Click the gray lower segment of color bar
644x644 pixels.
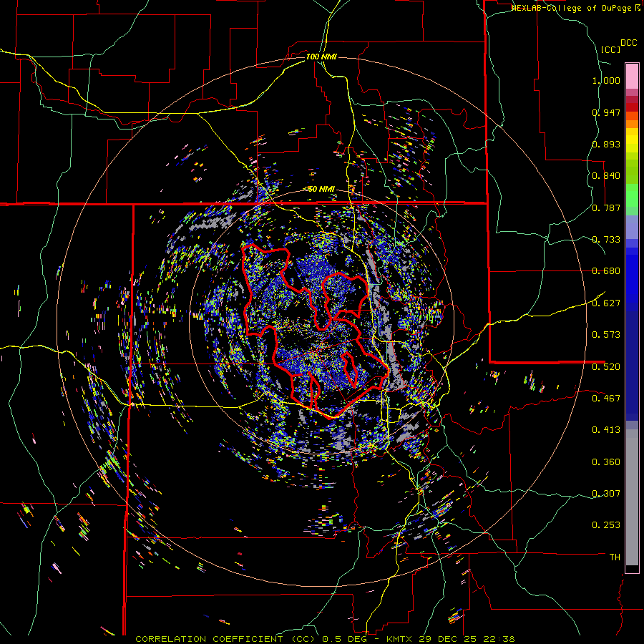tap(632, 497)
